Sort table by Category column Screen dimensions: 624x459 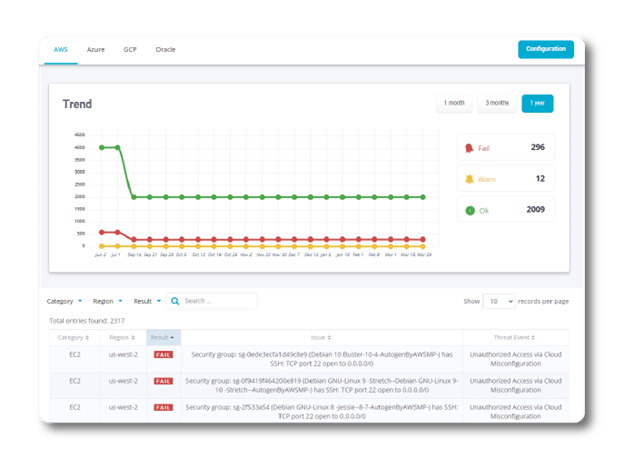(x=74, y=338)
